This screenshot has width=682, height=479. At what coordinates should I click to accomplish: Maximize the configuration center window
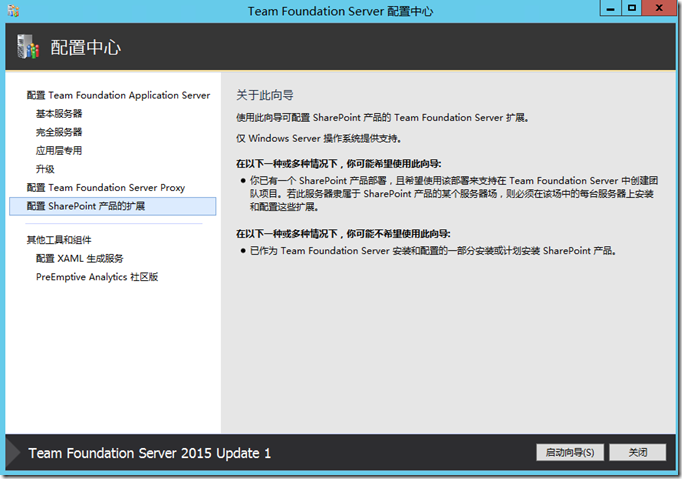[x=632, y=8]
